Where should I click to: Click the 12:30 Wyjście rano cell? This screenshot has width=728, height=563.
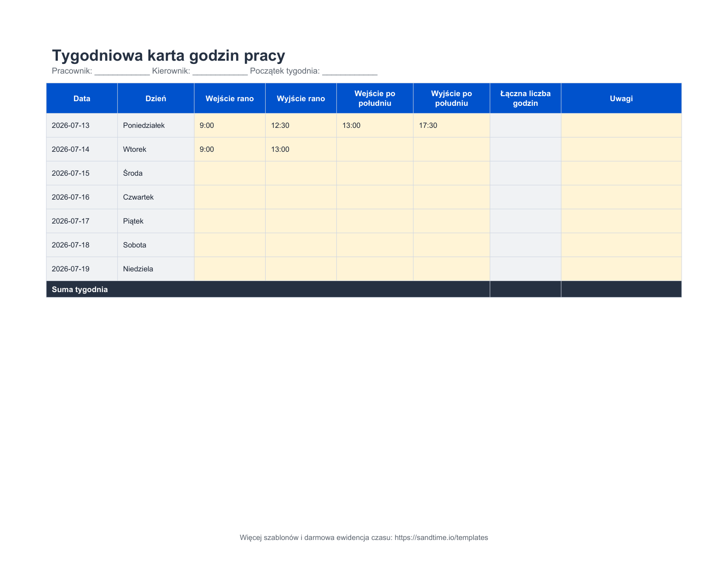pos(301,126)
